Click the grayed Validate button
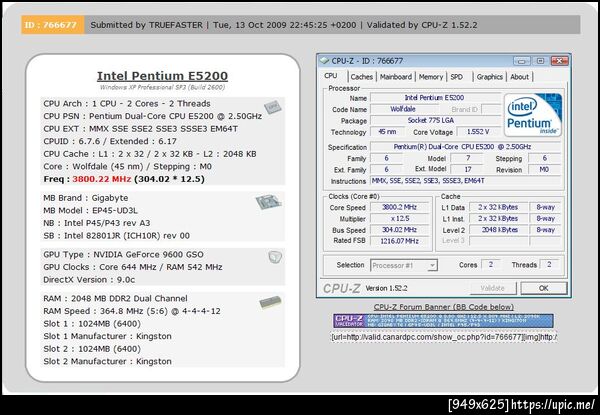Viewport: 600px width, 415px height. [492, 288]
